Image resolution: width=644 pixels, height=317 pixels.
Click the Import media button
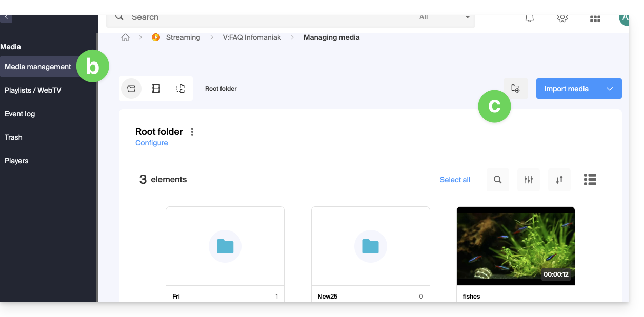566,89
